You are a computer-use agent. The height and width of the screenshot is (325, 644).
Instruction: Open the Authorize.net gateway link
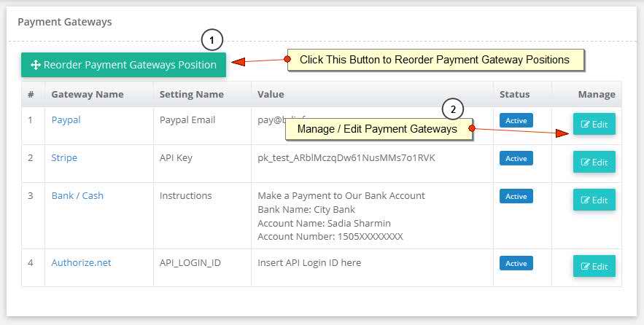[81, 262]
